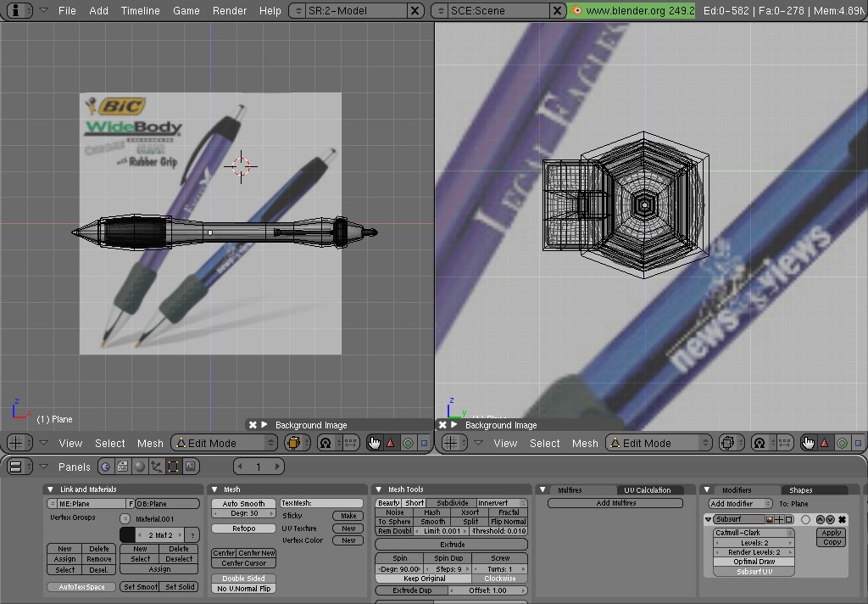
Task: Toggle Keep Original option
Action: point(425,579)
